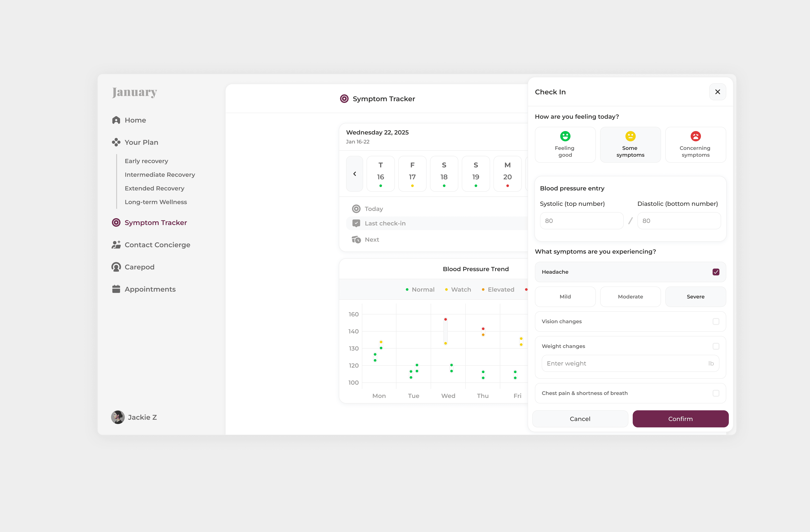Uncheck the Headache checkbox
This screenshot has width=810, height=532.
tap(716, 272)
